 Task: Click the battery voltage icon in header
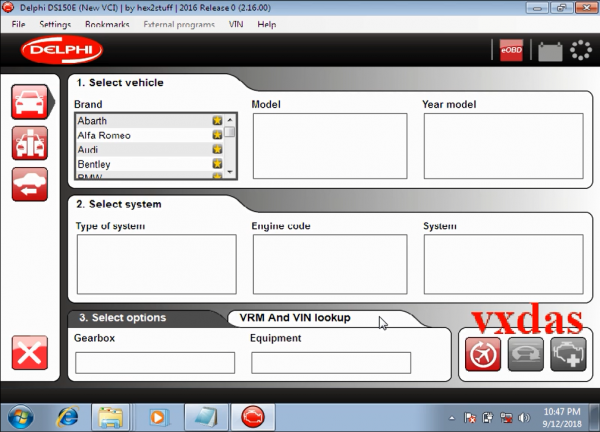550,51
